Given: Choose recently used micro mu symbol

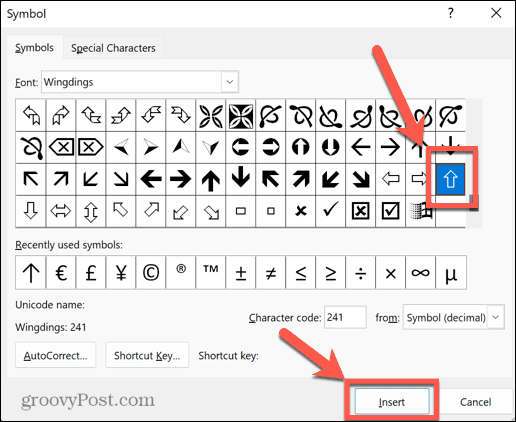Looking at the screenshot, I should tap(451, 273).
